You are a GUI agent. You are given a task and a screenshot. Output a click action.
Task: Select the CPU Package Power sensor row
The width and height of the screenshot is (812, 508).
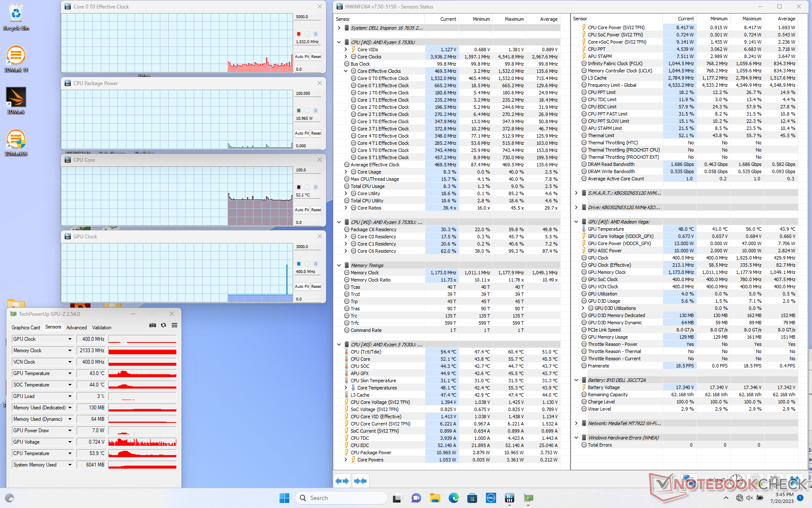click(x=451, y=453)
